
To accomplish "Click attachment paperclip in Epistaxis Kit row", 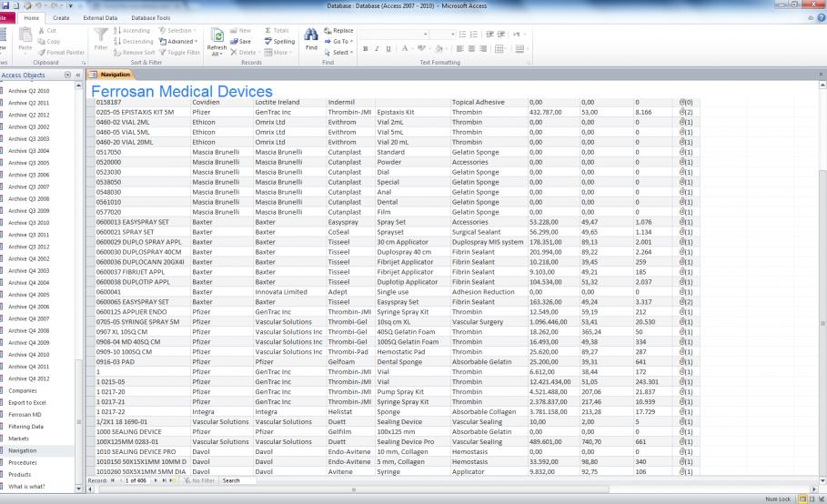I will click(686, 112).
